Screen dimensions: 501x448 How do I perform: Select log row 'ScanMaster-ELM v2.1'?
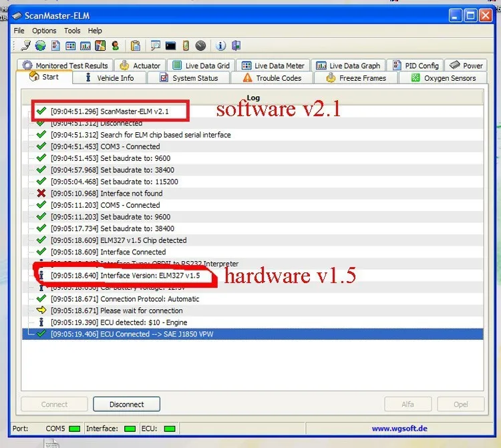(253, 111)
